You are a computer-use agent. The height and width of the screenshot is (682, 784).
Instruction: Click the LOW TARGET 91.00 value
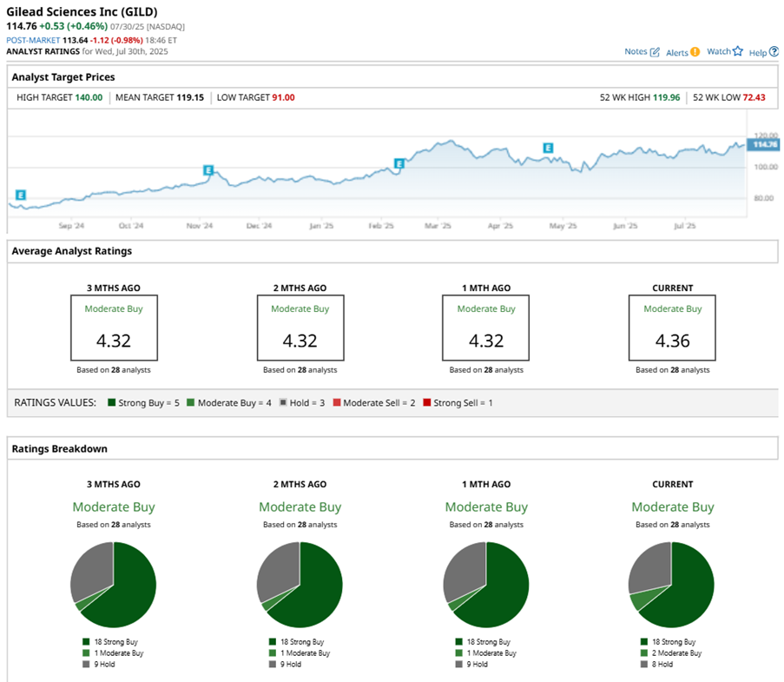click(x=284, y=97)
